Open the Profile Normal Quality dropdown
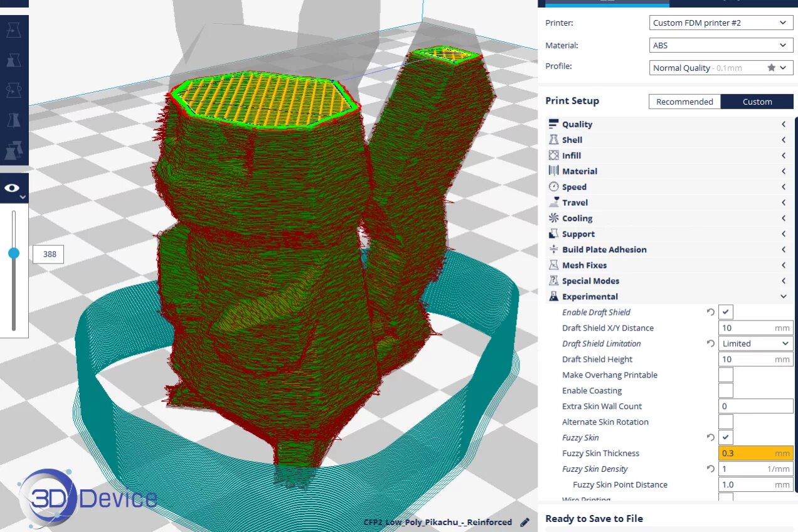This screenshot has height=532, width=798. [x=721, y=68]
